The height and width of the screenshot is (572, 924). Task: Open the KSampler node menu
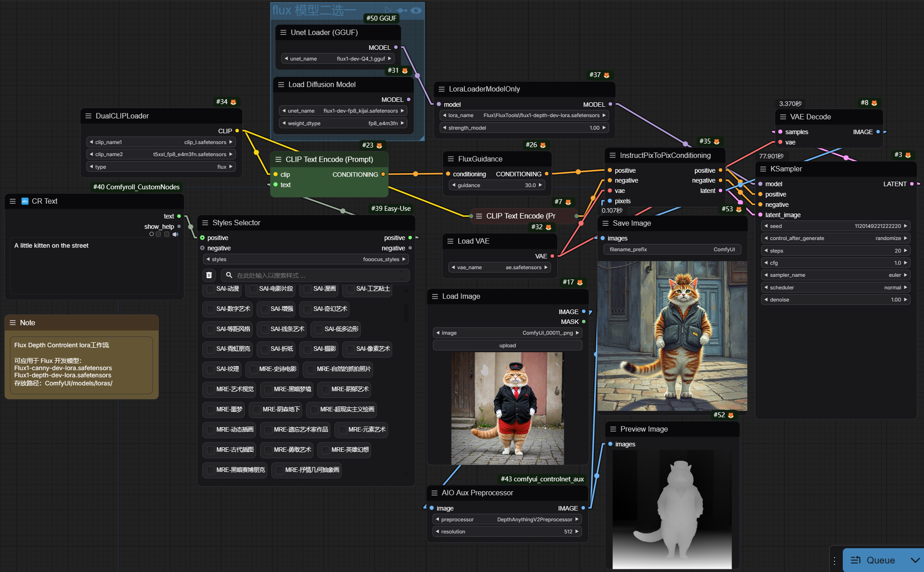point(763,169)
